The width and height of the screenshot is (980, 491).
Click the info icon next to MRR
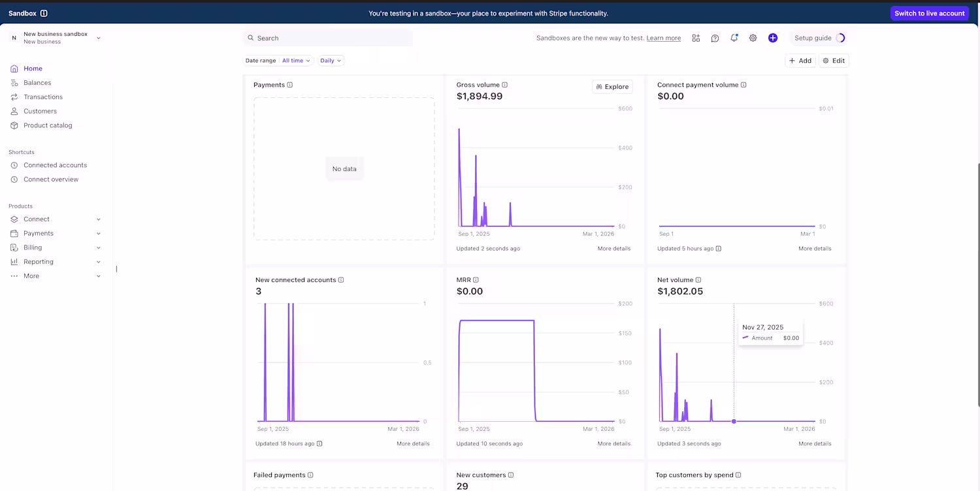[476, 280]
